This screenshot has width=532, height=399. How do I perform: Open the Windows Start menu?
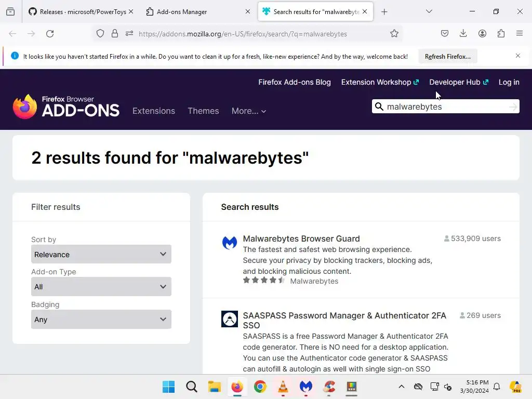pyautogui.click(x=169, y=387)
